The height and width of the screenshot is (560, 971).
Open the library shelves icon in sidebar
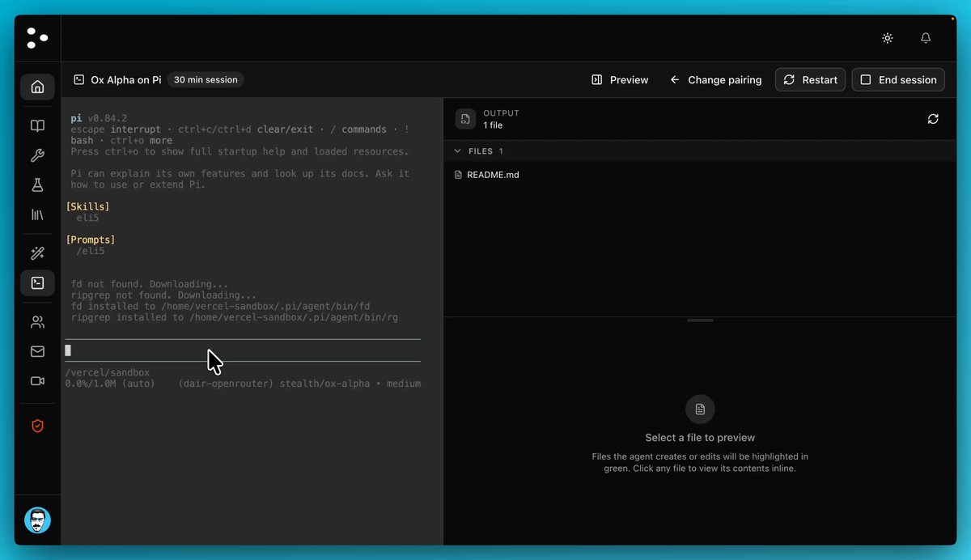(x=37, y=215)
